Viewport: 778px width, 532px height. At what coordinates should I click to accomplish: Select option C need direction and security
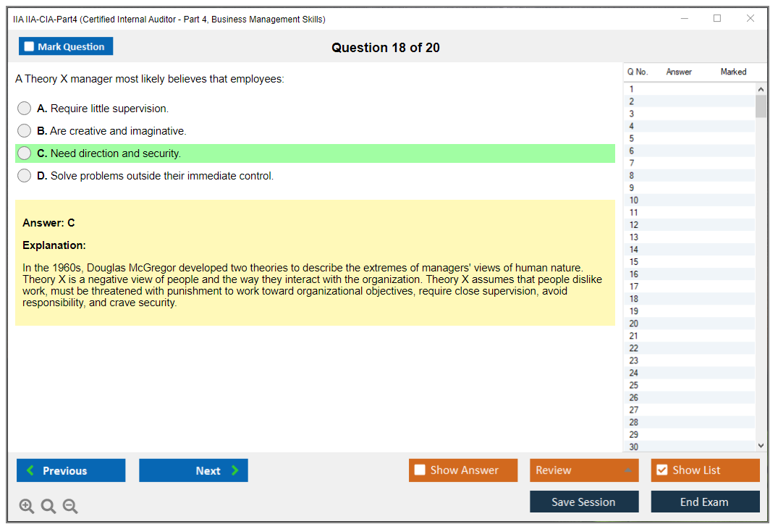coord(25,153)
